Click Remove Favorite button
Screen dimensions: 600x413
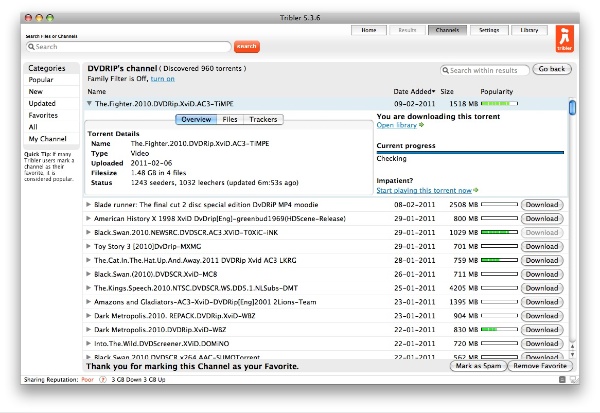click(x=540, y=366)
